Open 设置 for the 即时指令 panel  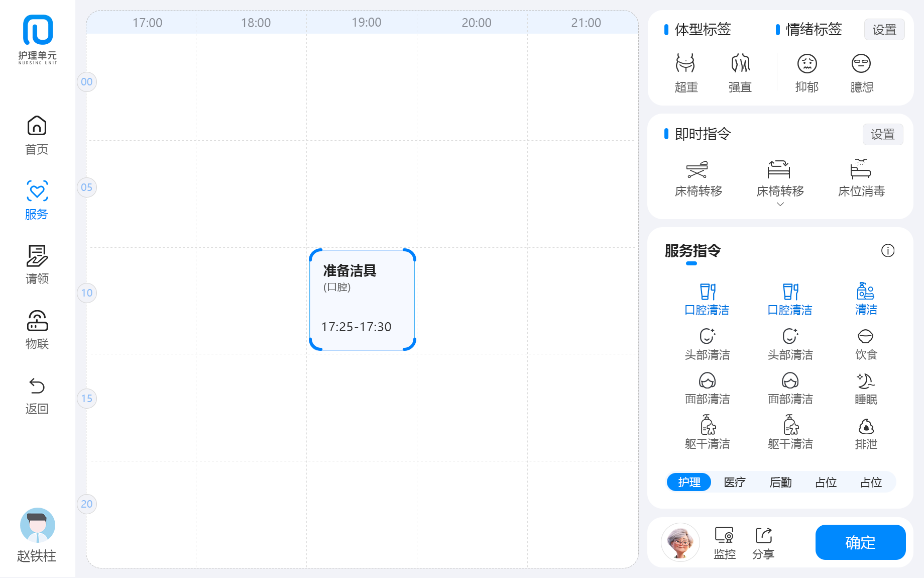click(x=882, y=134)
